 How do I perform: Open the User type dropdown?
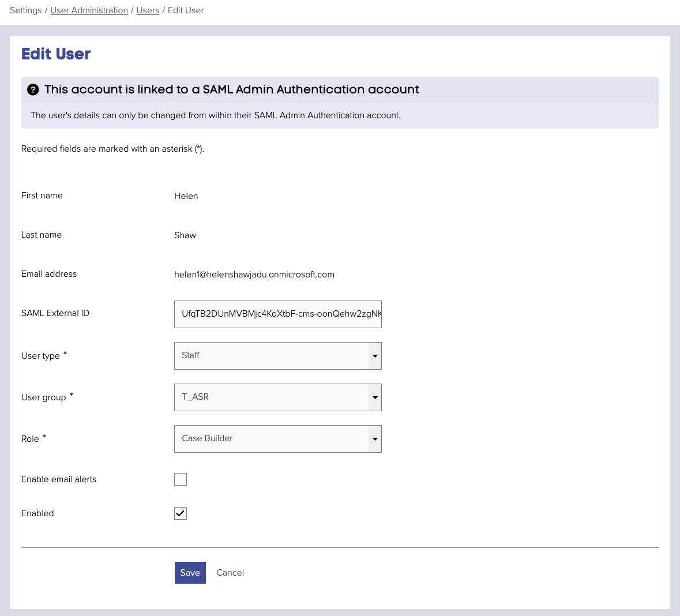pyautogui.click(x=278, y=356)
